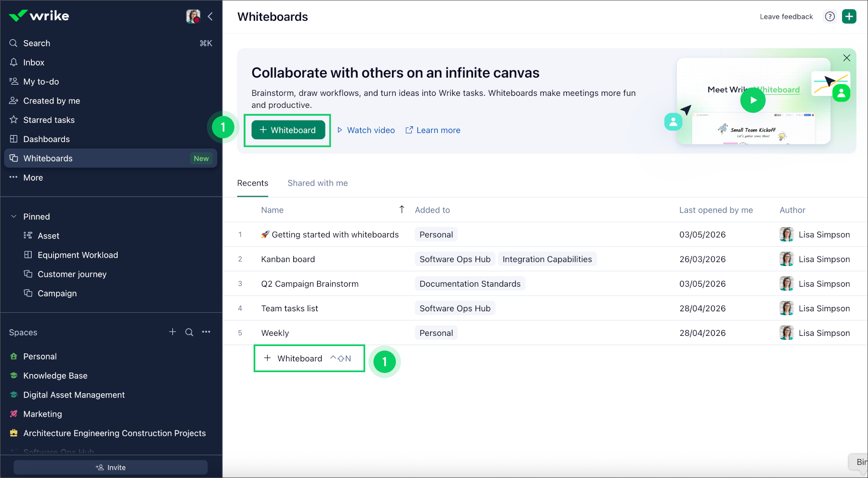Image resolution: width=868 pixels, height=478 pixels.
Task: Open the help question mark icon
Action: click(x=830, y=16)
